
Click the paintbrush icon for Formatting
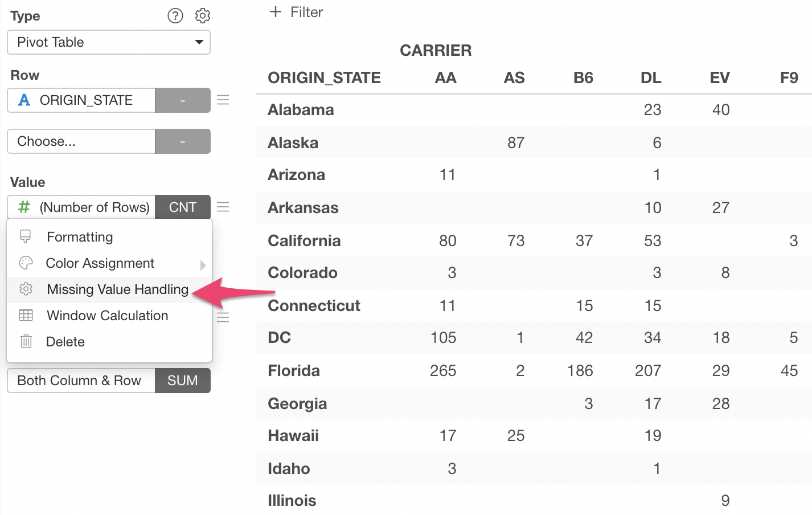26,236
